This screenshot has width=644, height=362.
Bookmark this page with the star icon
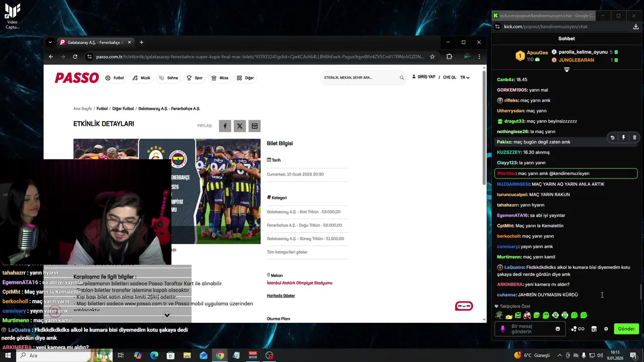coord(432,57)
